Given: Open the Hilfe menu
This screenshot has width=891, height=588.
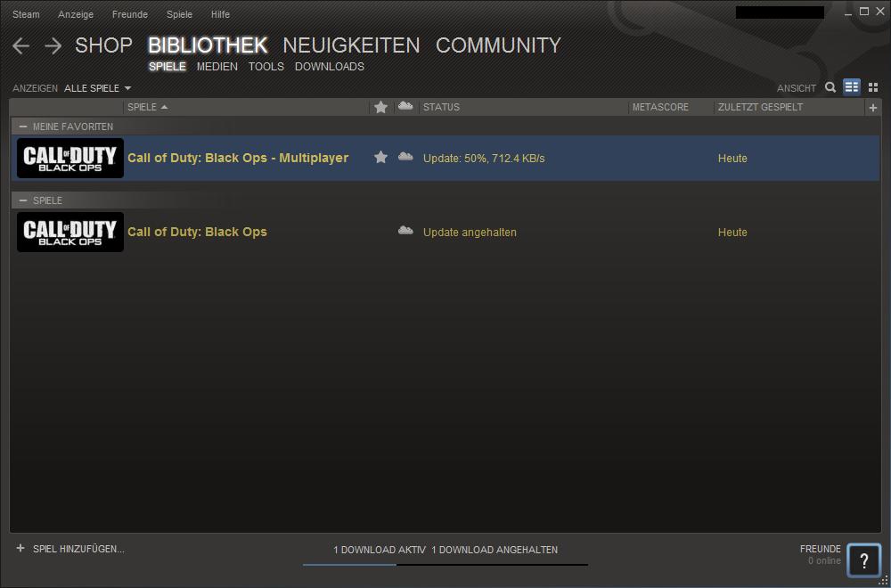Looking at the screenshot, I should [220, 14].
